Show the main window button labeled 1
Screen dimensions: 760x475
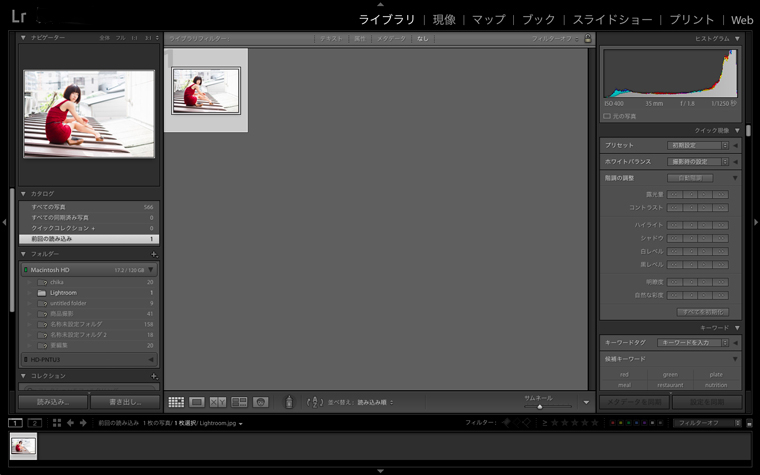[x=16, y=423]
